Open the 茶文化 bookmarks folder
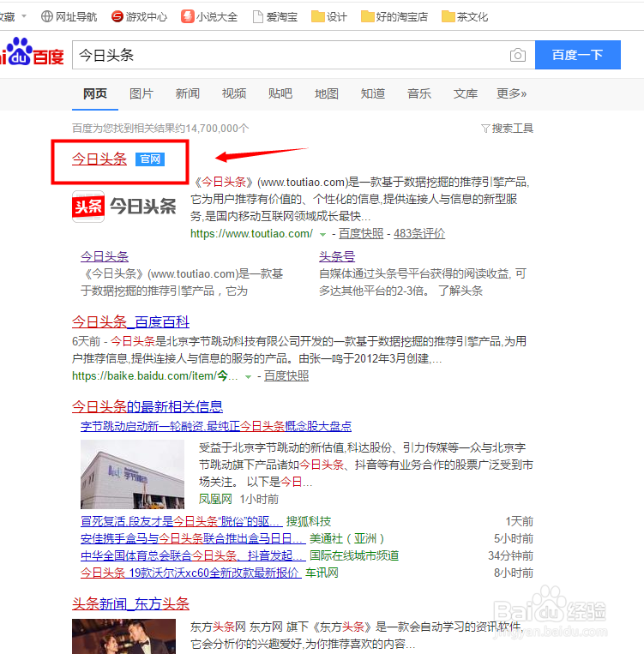The height and width of the screenshot is (654, 644). tap(465, 16)
